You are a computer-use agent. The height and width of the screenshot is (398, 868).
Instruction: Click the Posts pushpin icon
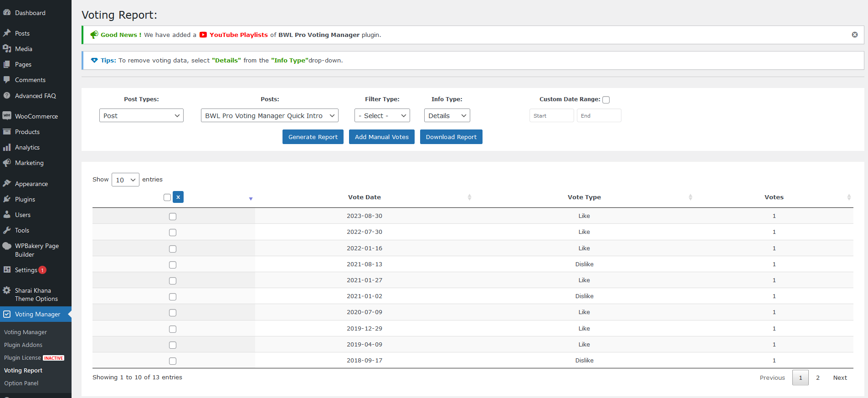click(x=7, y=33)
